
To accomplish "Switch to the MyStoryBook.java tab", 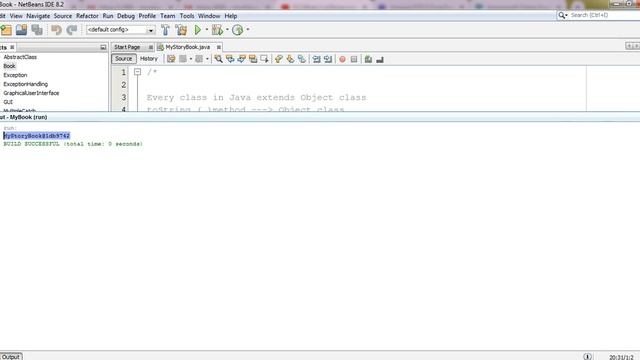I will point(187,47).
